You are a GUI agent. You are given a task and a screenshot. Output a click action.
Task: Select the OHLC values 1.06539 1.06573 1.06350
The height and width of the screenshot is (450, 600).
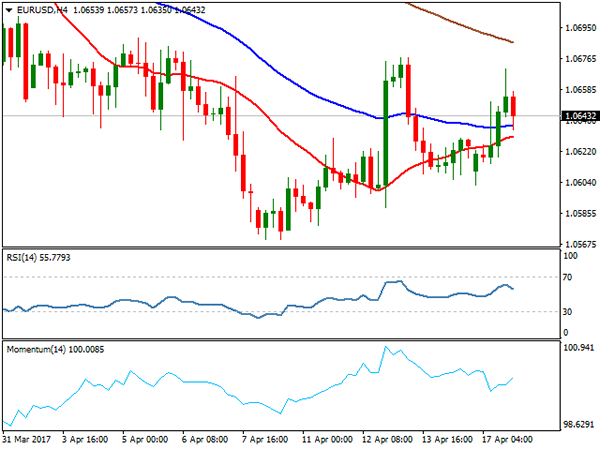point(122,10)
